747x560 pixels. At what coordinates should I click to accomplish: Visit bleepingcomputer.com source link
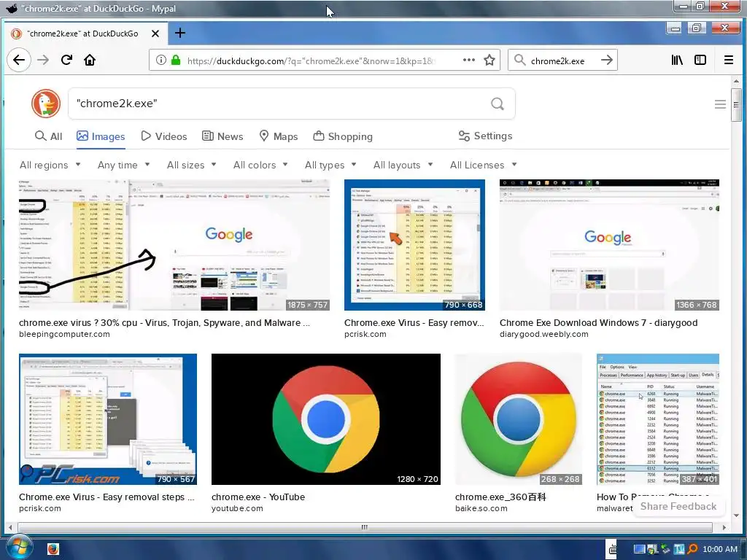tap(64, 334)
